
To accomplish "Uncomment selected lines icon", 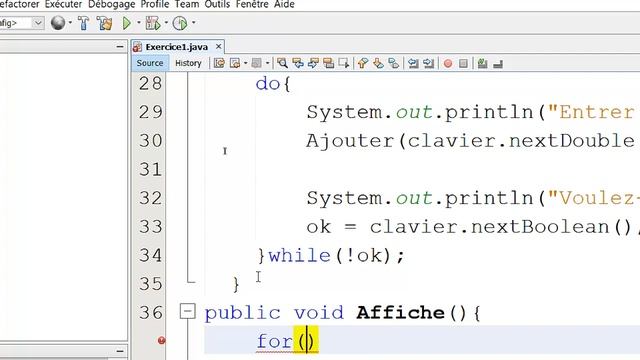I will click(x=498, y=63).
